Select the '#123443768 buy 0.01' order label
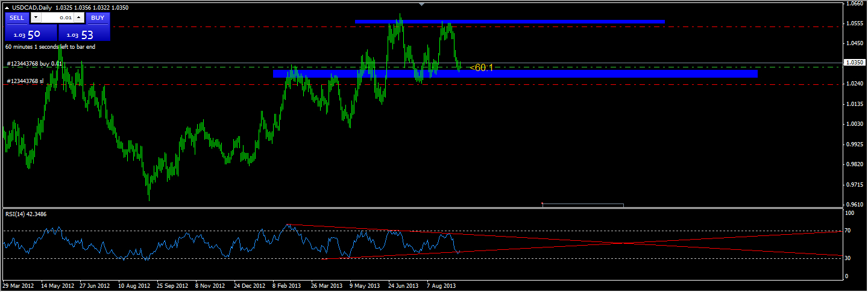Image resolution: width=868 pixels, height=292 pixels. 34,63
